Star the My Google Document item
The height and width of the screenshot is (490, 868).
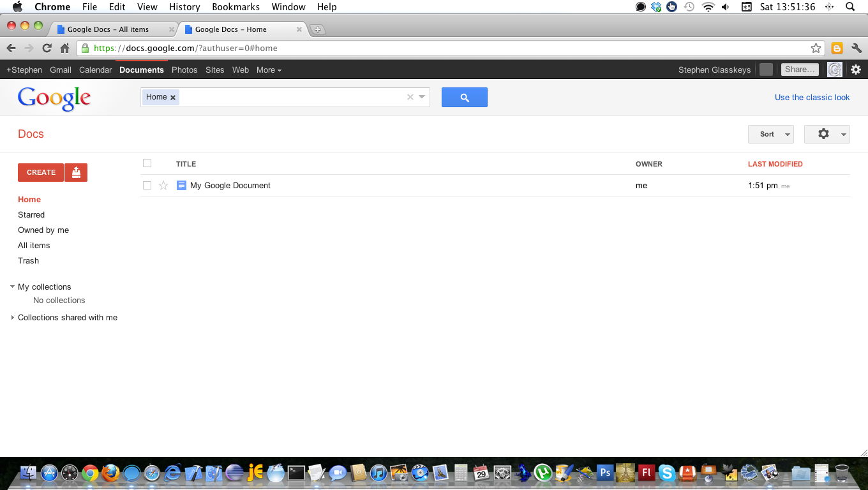(163, 186)
